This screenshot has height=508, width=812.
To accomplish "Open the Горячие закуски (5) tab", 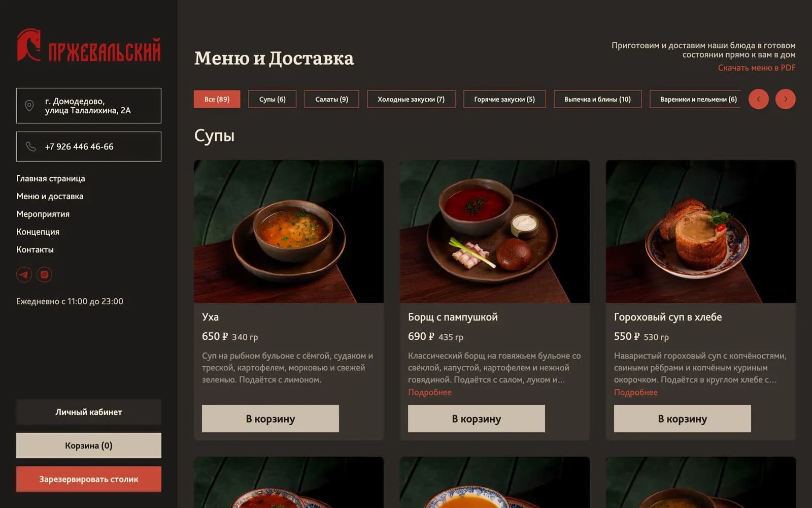I will click(x=504, y=99).
